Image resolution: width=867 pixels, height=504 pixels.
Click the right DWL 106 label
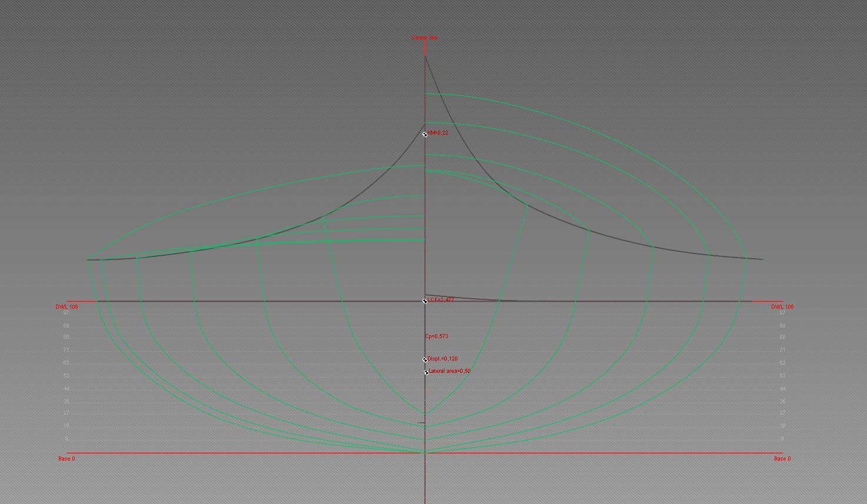click(x=782, y=307)
